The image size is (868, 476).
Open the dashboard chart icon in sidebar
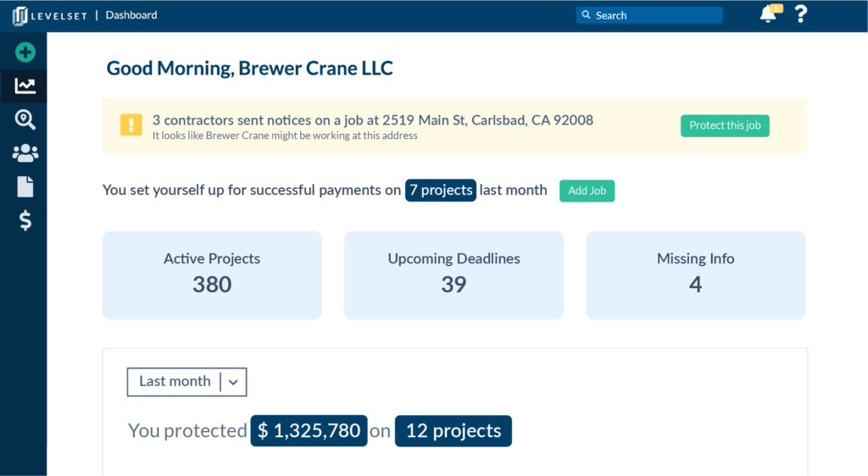[25, 86]
